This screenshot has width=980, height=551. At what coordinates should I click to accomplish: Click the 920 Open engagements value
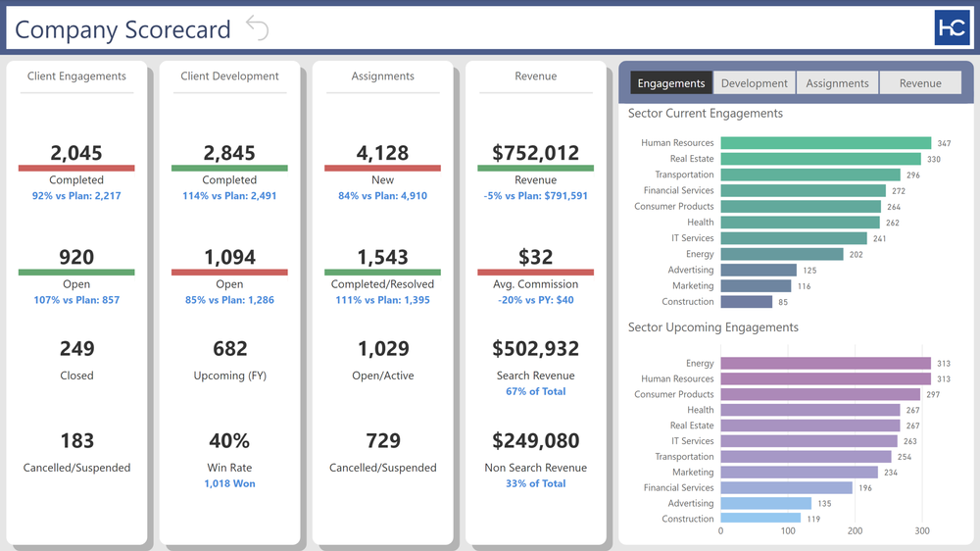(x=76, y=257)
